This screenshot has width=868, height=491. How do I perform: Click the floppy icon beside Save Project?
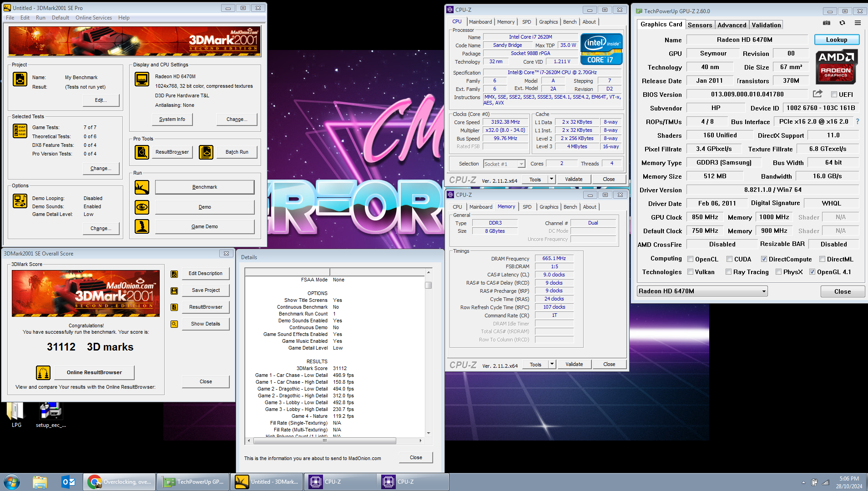click(x=174, y=291)
